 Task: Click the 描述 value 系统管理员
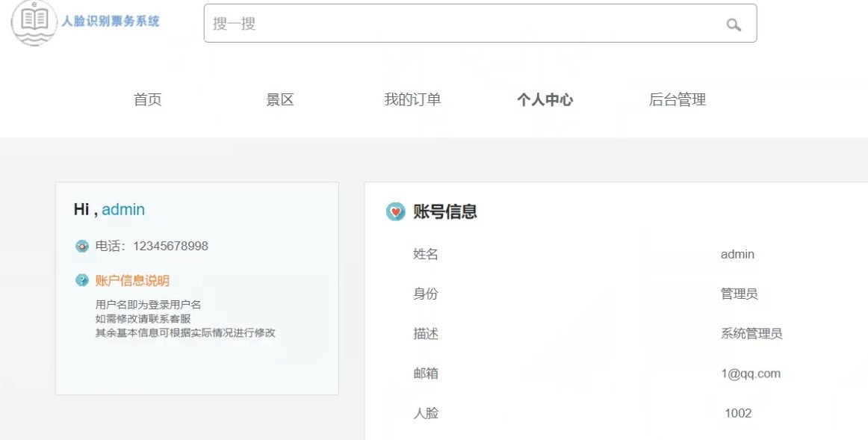point(752,333)
